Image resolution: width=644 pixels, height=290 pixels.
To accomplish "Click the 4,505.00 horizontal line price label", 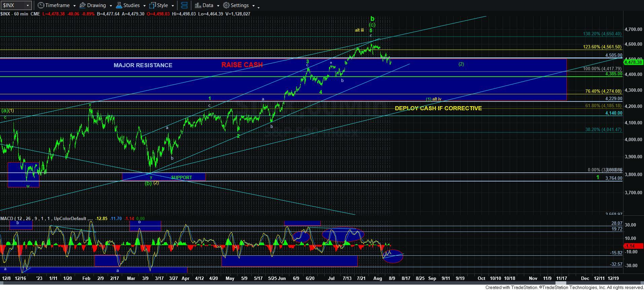I will coord(613,55).
